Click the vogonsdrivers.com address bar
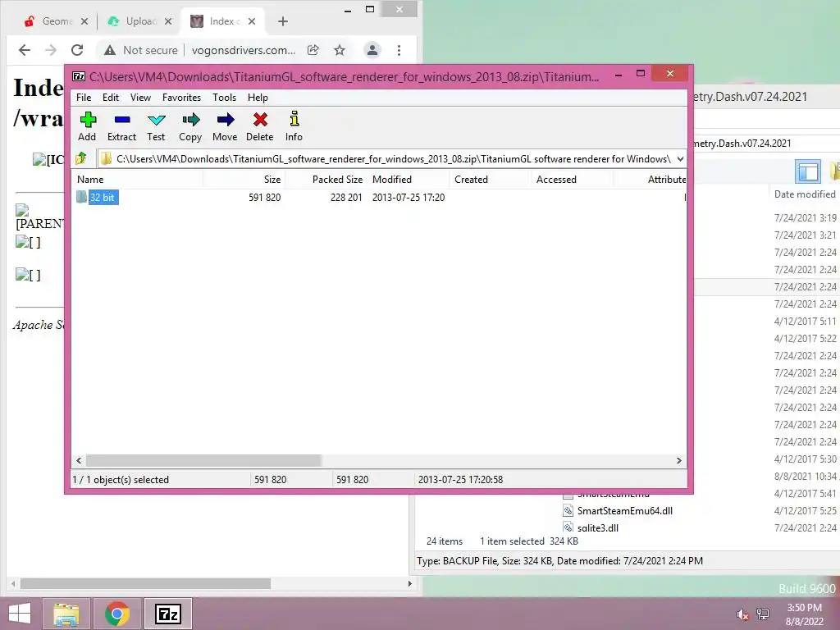 [243, 50]
